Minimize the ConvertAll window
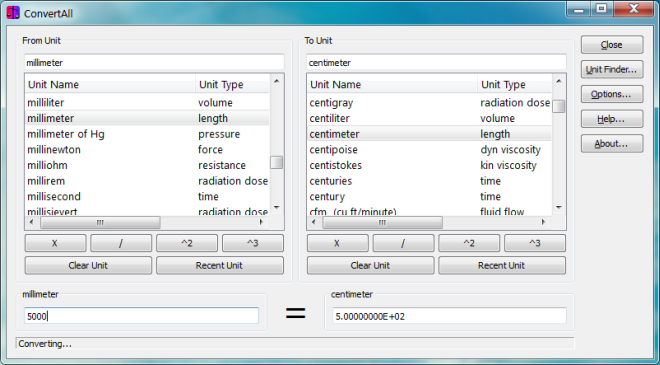This screenshot has height=365, width=660. click(579, 9)
